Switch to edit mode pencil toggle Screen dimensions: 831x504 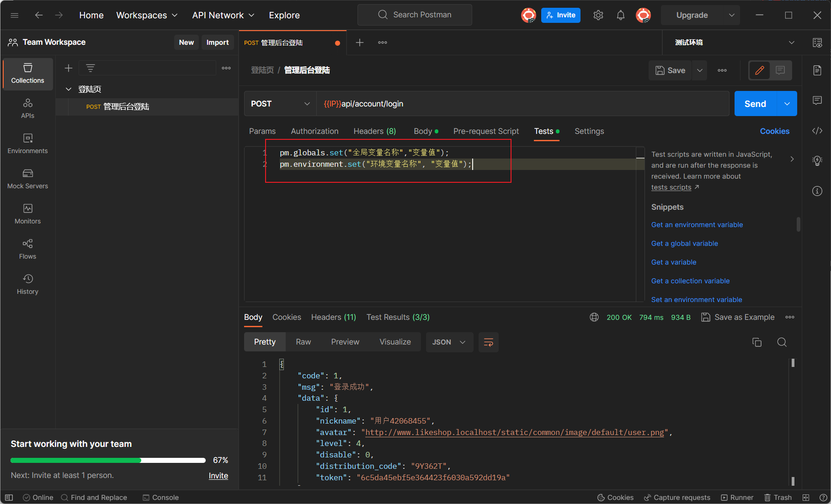point(759,70)
